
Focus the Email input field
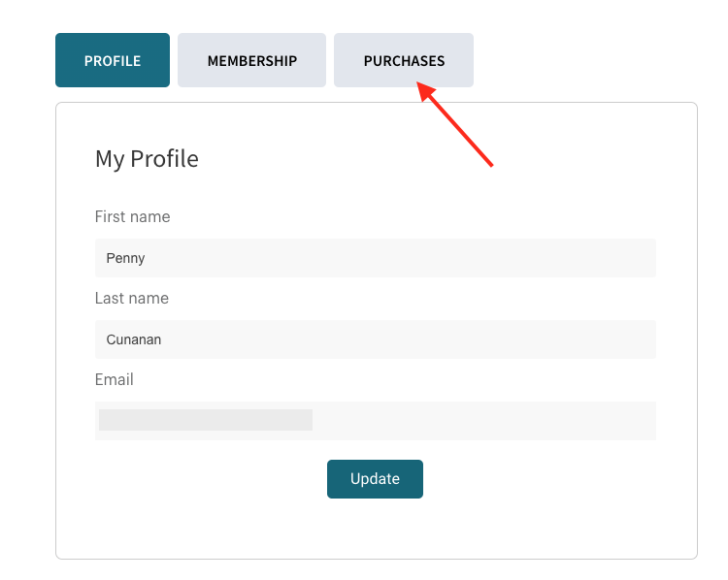(375, 421)
